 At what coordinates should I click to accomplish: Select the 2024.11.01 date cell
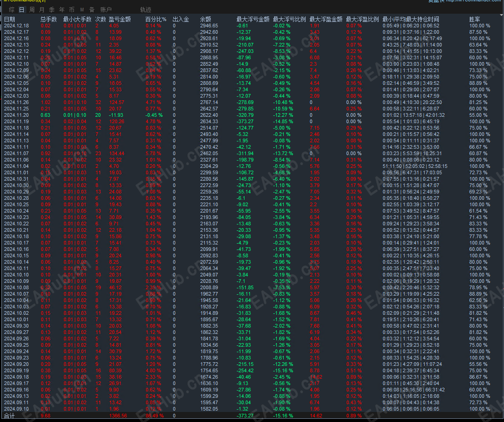(x=16, y=172)
